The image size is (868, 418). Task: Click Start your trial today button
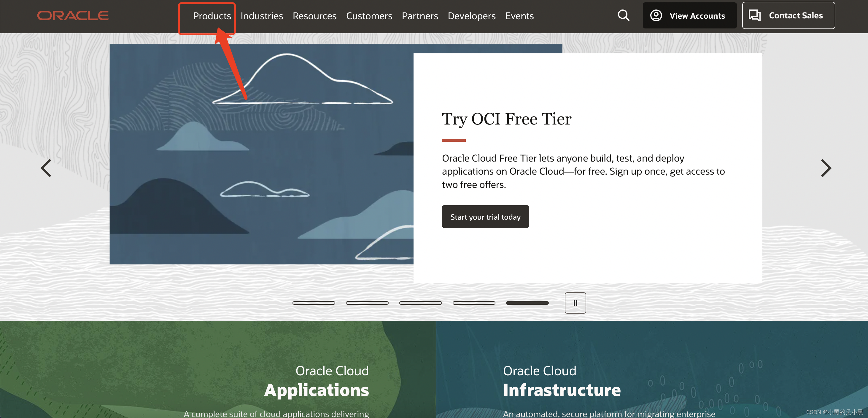(x=485, y=217)
